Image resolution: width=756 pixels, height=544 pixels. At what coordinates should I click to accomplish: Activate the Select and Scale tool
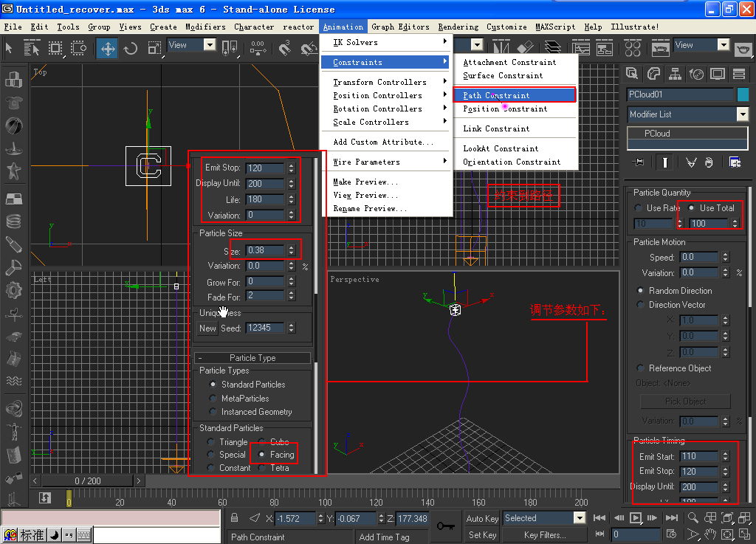click(154, 48)
